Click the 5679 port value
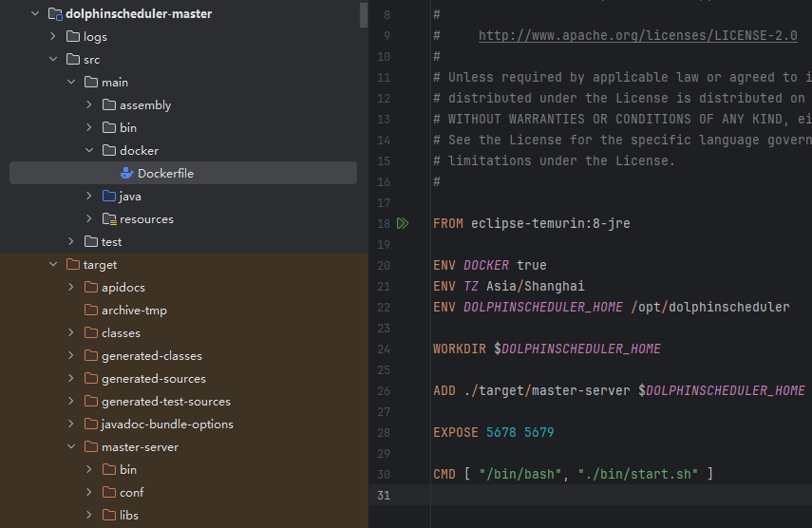This screenshot has height=528, width=812. [x=538, y=432]
